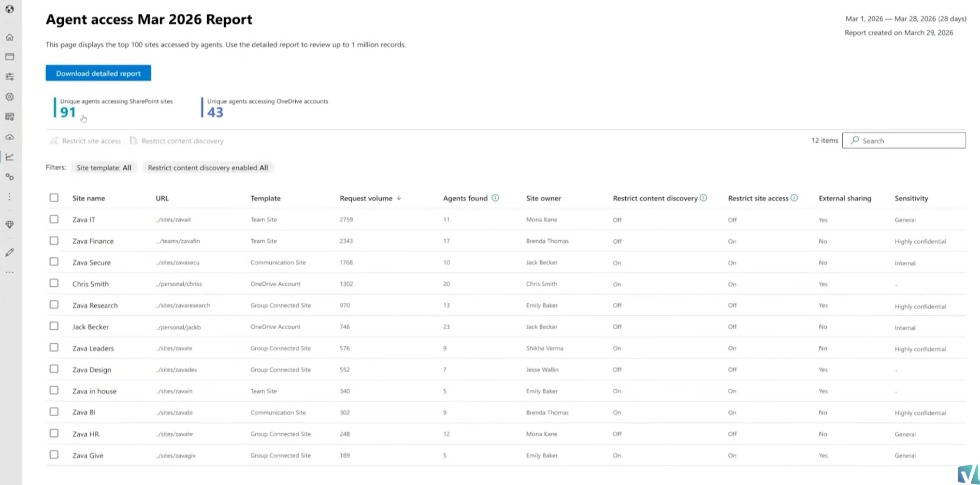Check the Zava Give row checkbox
This screenshot has height=485, width=980.
[54, 455]
